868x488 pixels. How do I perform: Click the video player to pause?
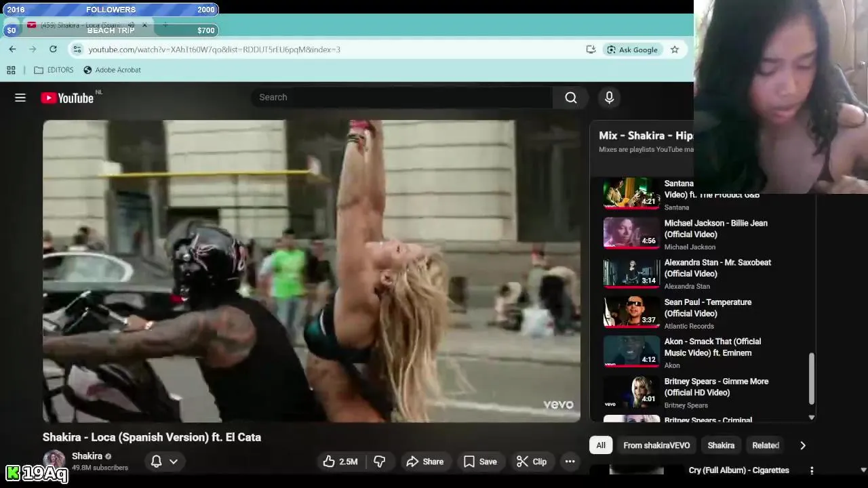point(311,271)
